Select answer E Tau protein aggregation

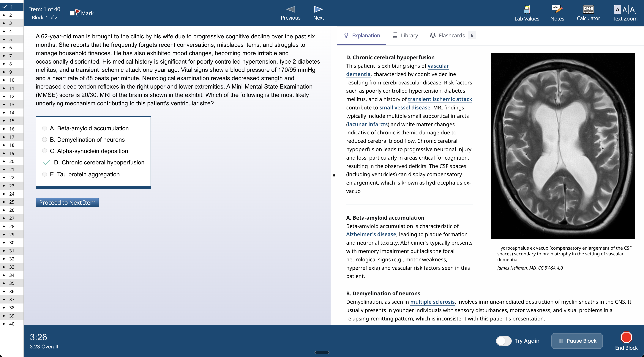pyautogui.click(x=45, y=174)
